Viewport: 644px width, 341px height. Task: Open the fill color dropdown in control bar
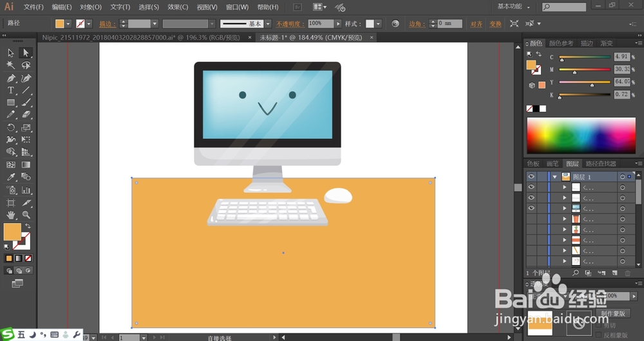(68, 24)
